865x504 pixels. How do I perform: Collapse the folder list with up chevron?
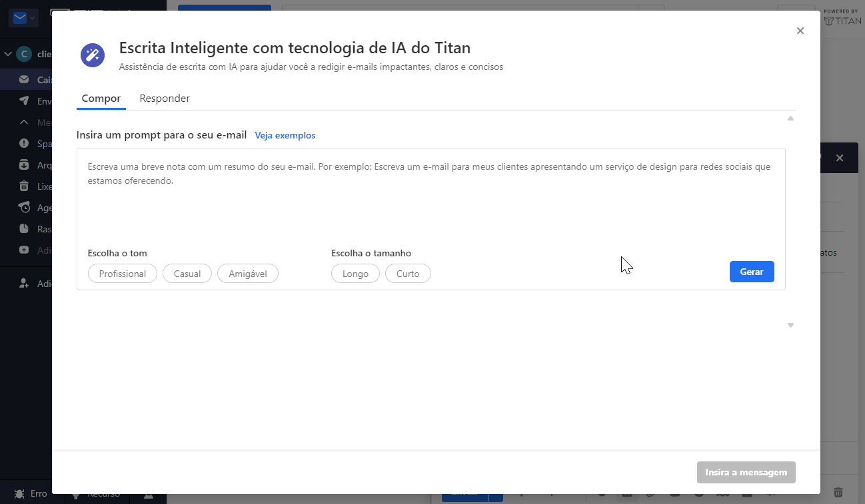24,122
